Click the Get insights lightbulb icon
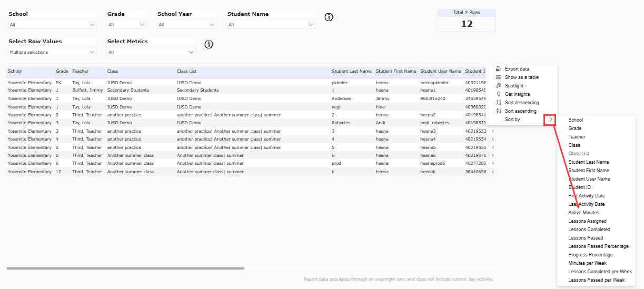The height and width of the screenshot is (289, 644). point(499,94)
